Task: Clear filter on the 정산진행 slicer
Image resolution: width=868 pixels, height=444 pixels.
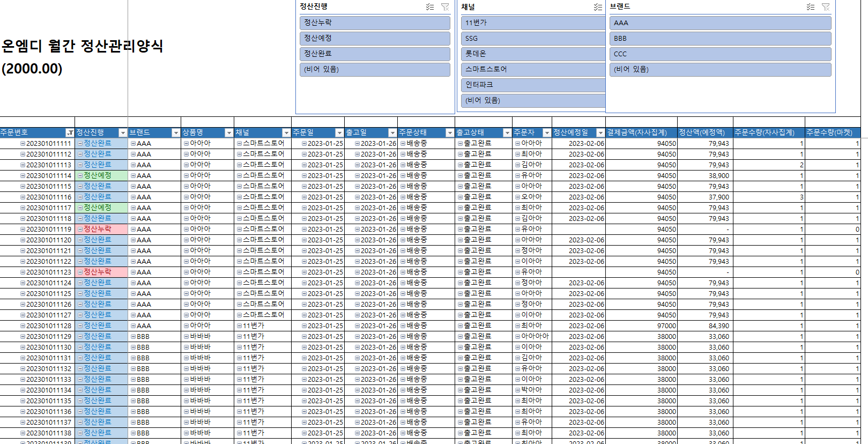Action: pos(445,7)
